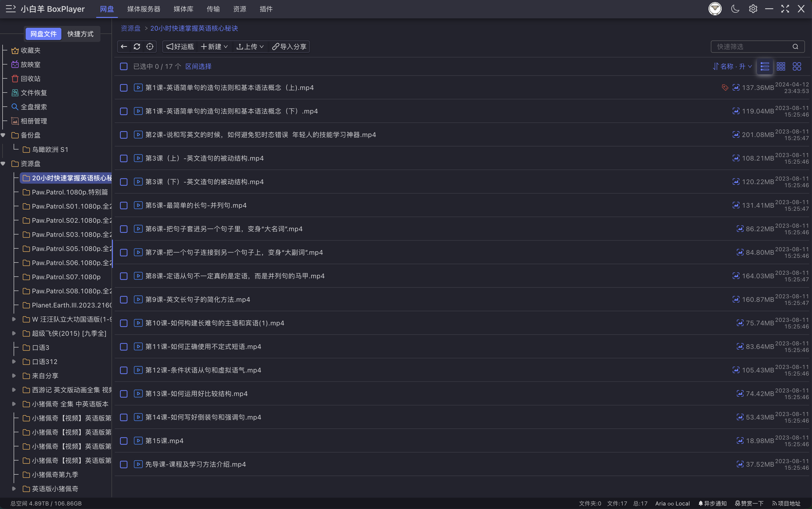Open settings via the gear icon
The image size is (812, 509).
(x=753, y=9)
